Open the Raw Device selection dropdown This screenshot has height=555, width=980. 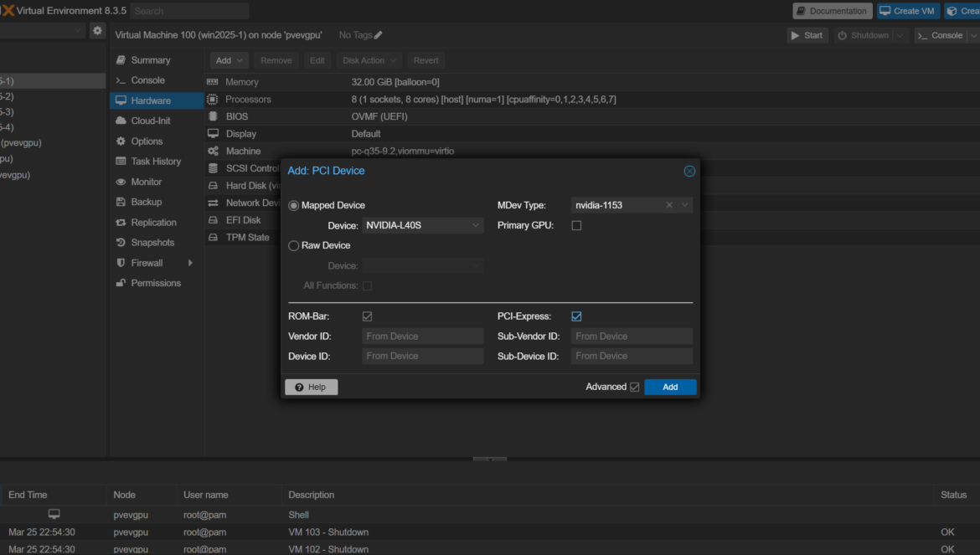[x=476, y=266]
